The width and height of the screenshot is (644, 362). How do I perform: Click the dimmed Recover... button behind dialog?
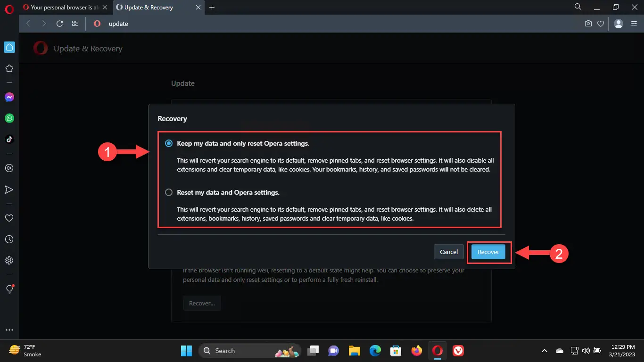202,303
